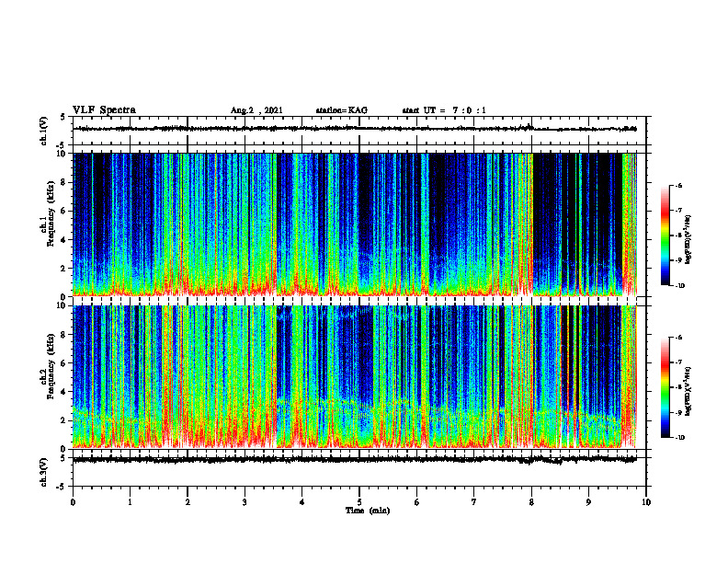Click the "ch.1(V)" axis label
Image resolution: width=728 pixels, height=563 pixels.
[44, 131]
